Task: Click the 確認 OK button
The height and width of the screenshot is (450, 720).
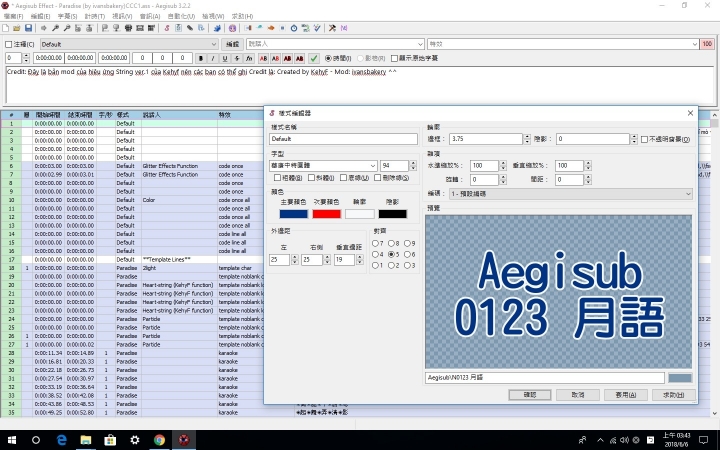Action: click(x=530, y=395)
